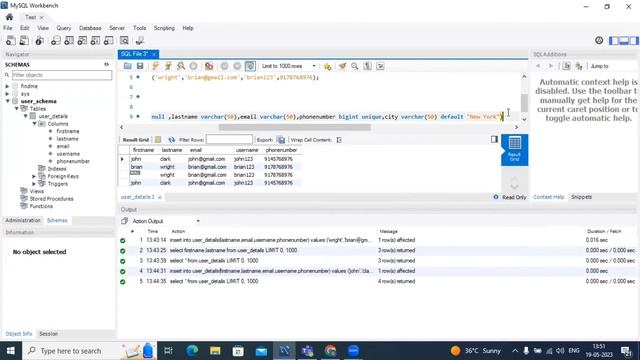Image resolution: width=640 pixels, height=360 pixels.
Task: Click the search table data icon
Action: tap(124, 40)
